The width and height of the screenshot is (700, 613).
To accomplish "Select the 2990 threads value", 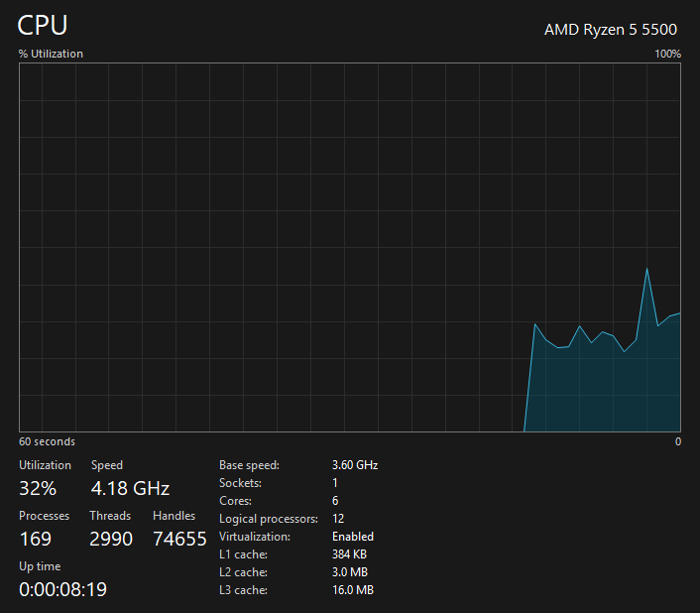I will pos(111,539).
